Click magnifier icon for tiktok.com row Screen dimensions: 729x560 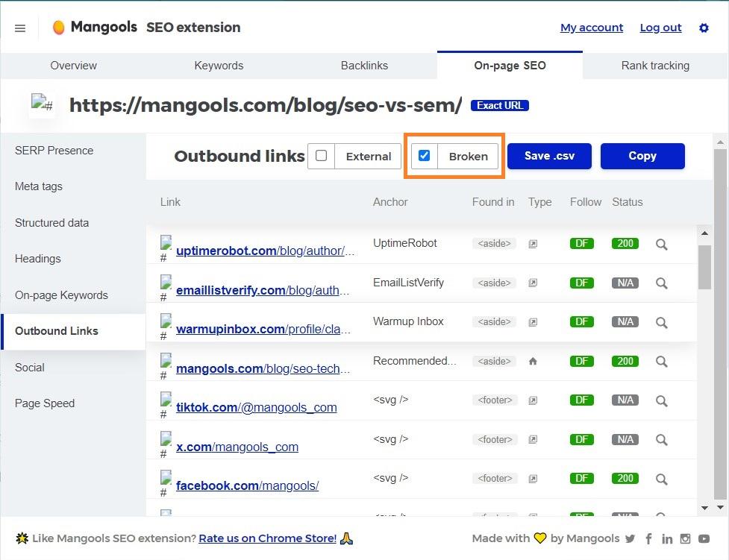[x=662, y=400]
